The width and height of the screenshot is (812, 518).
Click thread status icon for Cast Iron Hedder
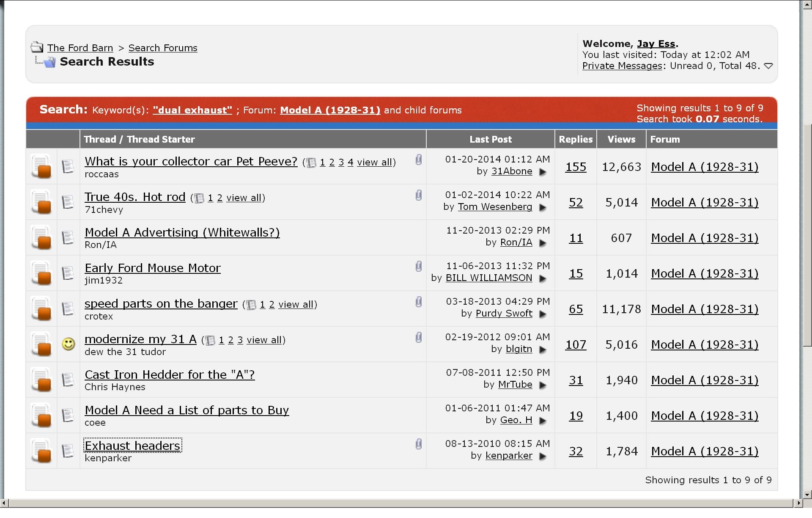pos(41,380)
